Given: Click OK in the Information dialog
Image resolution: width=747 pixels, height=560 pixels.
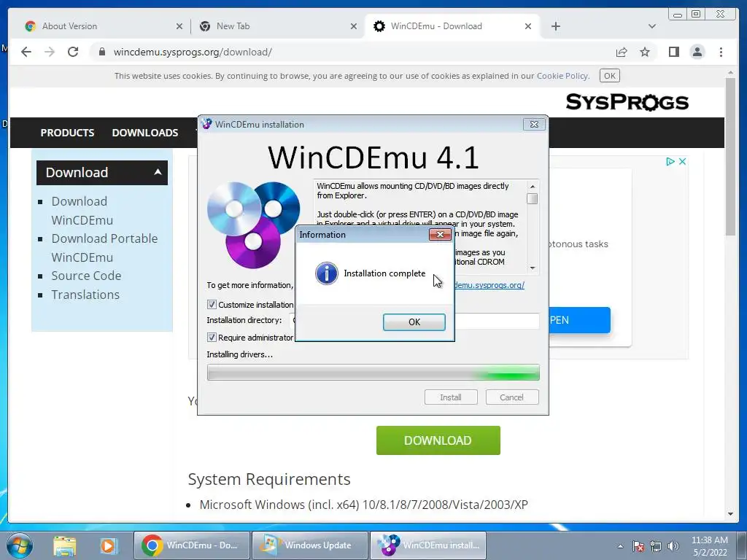Looking at the screenshot, I should coord(414,322).
